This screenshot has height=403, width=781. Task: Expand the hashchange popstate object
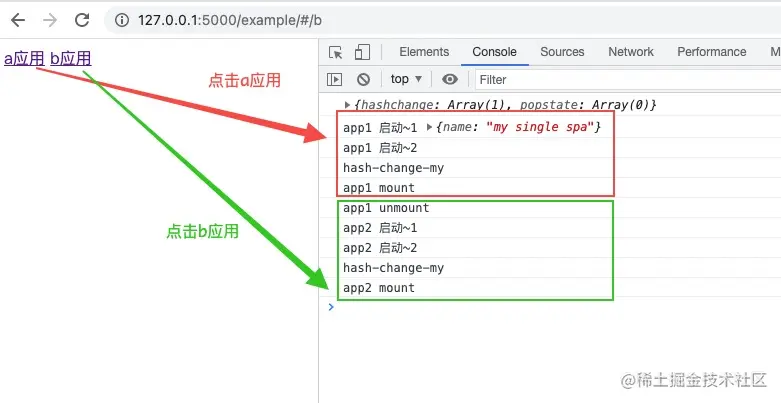tap(348, 105)
